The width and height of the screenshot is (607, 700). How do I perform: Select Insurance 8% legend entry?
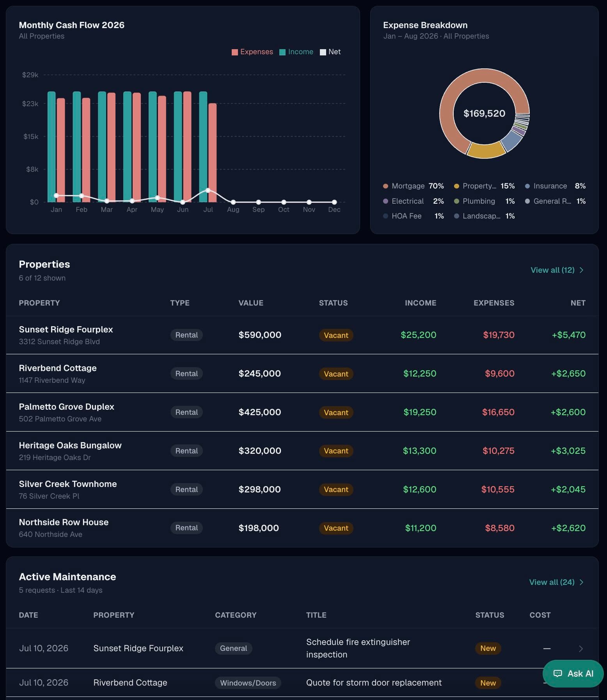(555, 186)
